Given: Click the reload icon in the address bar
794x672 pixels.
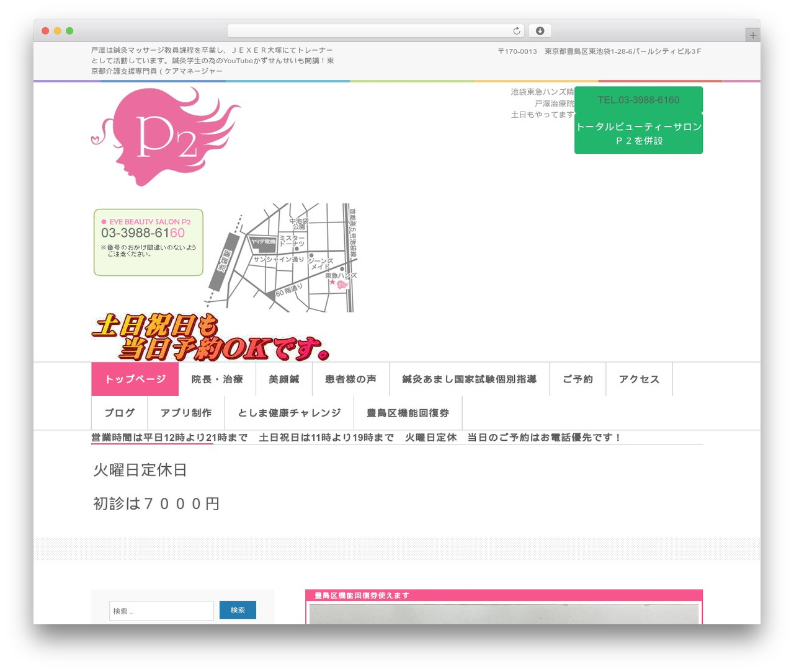Looking at the screenshot, I should pos(516,31).
